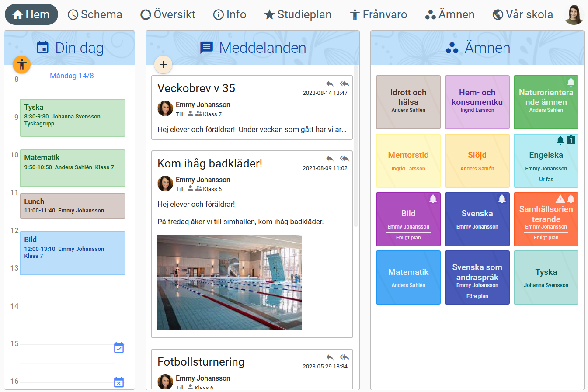Image resolution: width=588 pixels, height=392 pixels.
Task: Click calendar cancel icon at 16 o'clock
Action: (119, 382)
